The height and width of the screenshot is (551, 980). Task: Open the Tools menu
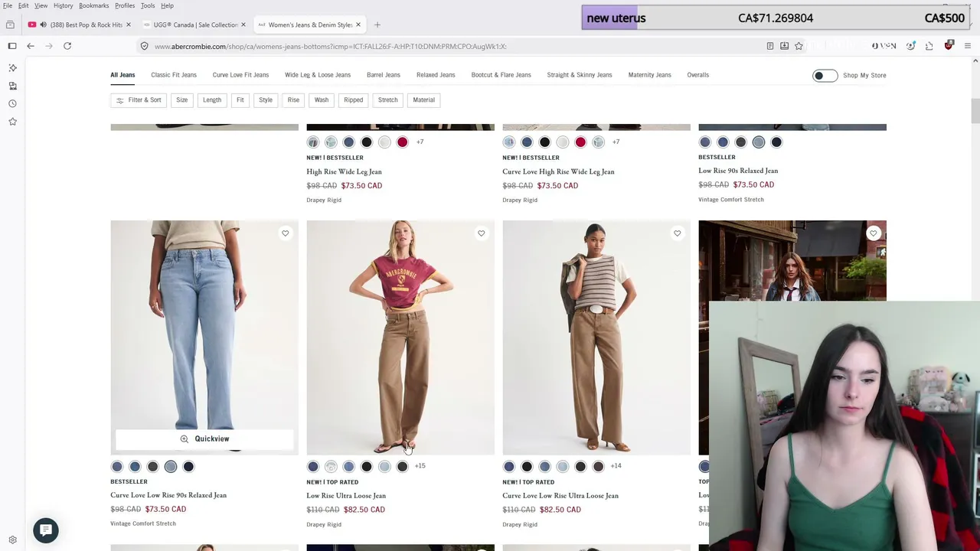[x=148, y=5]
